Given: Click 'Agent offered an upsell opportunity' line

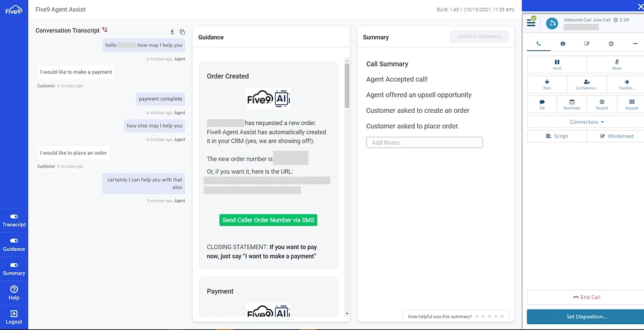Looking at the screenshot, I should click(419, 95).
